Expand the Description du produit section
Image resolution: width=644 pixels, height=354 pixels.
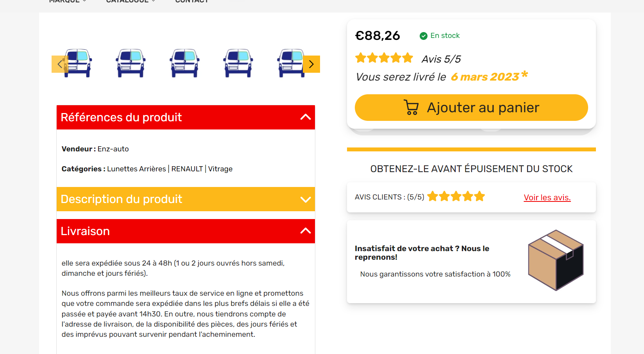[x=186, y=199]
